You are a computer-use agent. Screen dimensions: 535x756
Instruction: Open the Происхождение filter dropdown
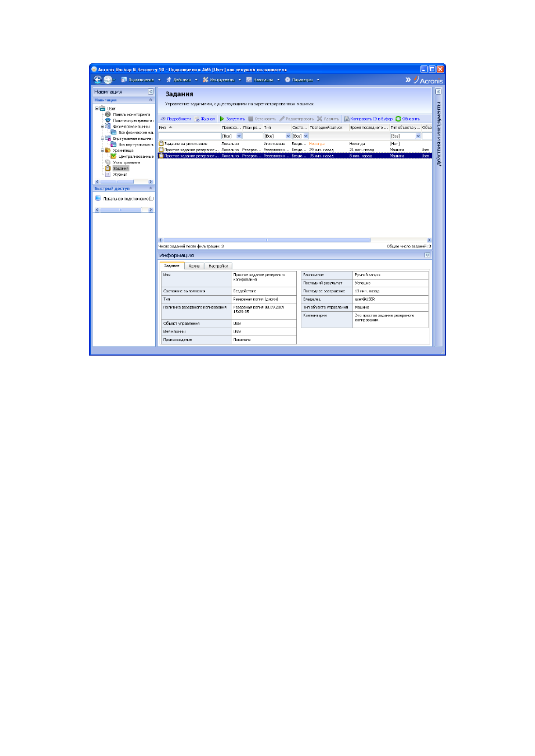click(239, 136)
